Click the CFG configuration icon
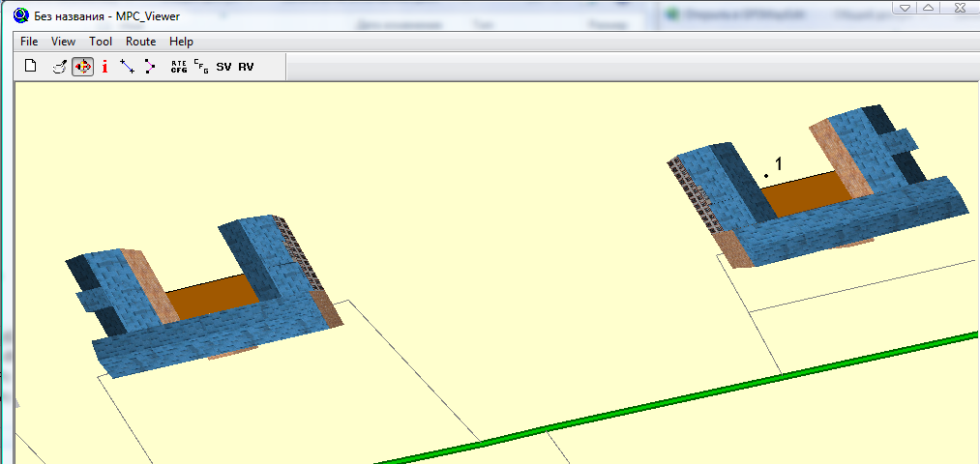Image resolution: width=980 pixels, height=464 pixels. [201, 67]
